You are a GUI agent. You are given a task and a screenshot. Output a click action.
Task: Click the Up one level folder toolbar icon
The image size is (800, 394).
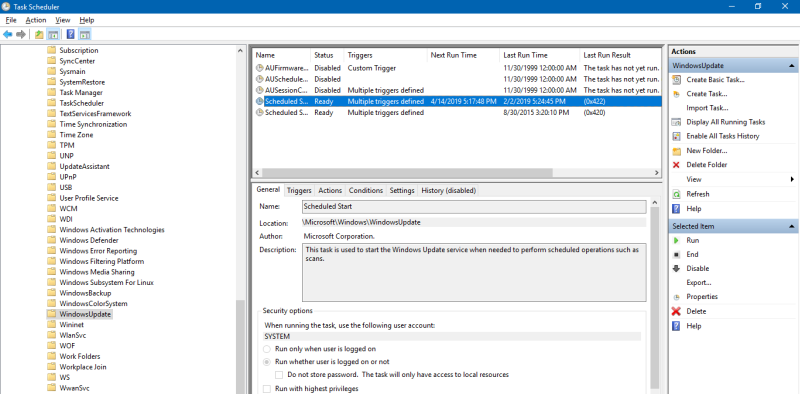39,34
